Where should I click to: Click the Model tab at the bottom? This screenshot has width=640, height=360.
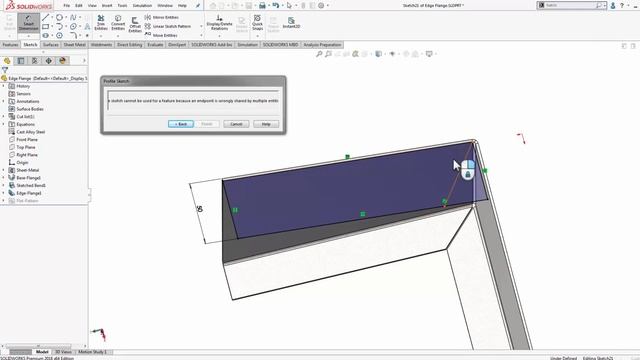(x=42, y=352)
